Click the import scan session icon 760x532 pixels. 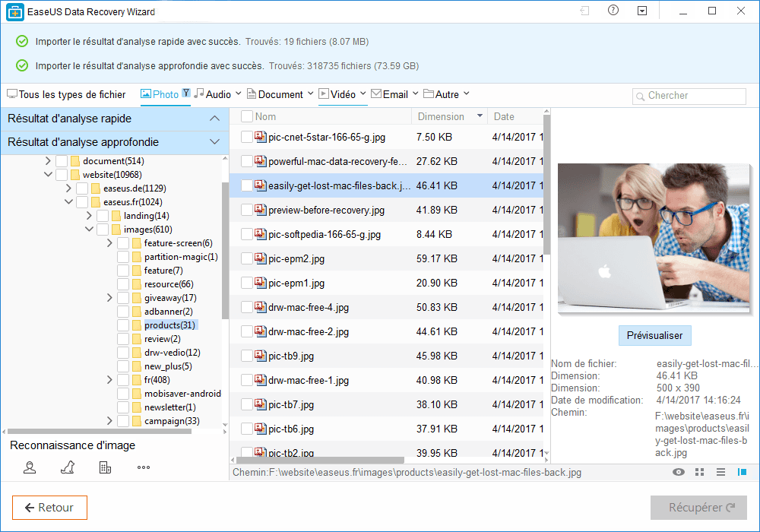[x=584, y=11]
